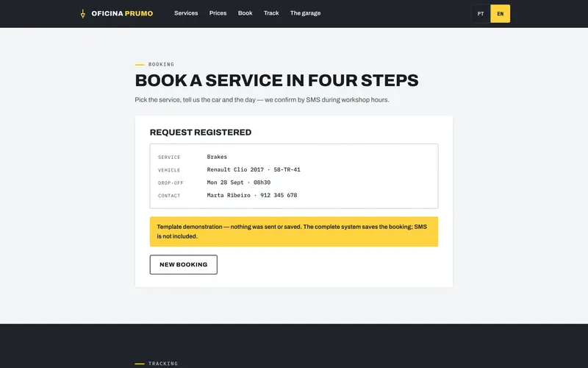Click the yellow template demonstration notice

(294, 231)
